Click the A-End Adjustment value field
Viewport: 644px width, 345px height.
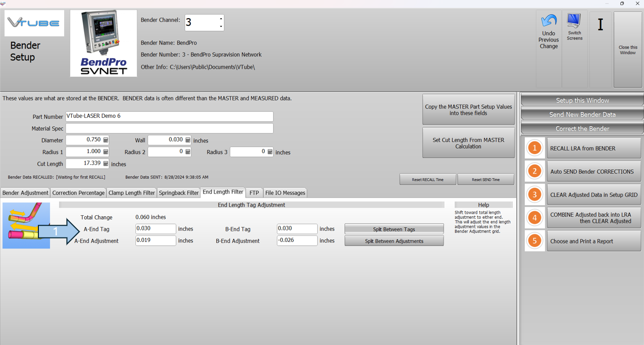pos(156,241)
